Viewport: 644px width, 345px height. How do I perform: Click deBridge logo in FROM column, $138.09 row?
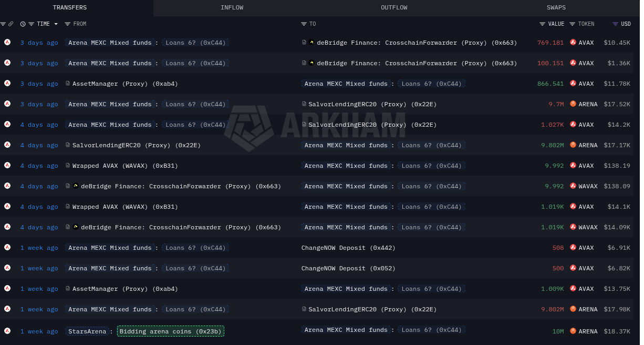pos(76,186)
